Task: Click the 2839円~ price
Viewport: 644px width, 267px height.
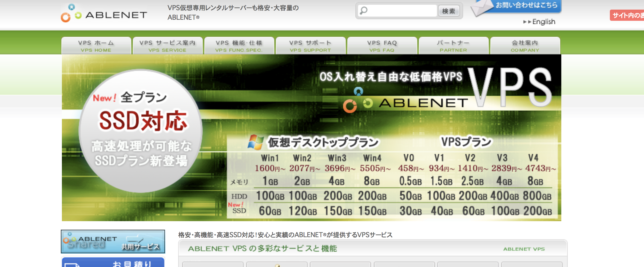Action: (507, 168)
